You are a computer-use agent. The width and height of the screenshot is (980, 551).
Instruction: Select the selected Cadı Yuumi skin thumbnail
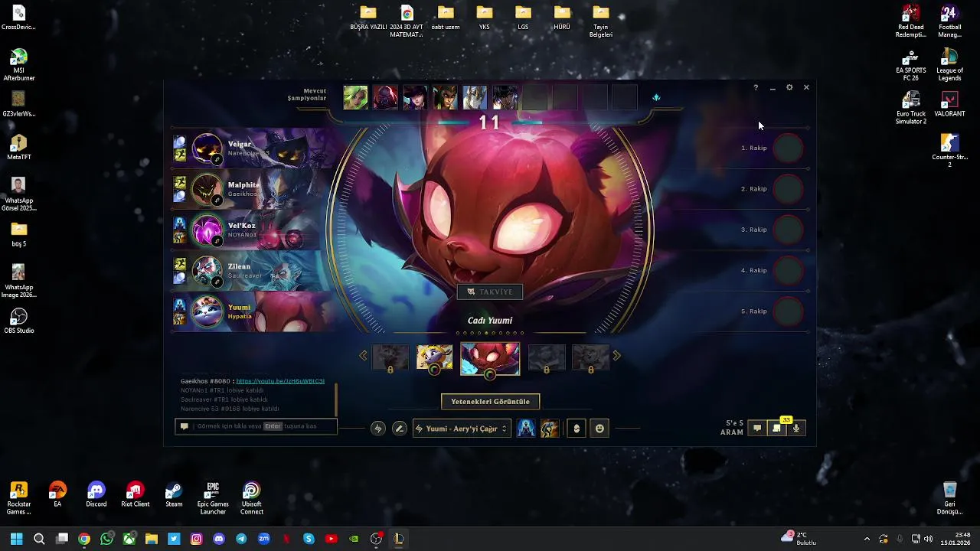click(x=490, y=358)
